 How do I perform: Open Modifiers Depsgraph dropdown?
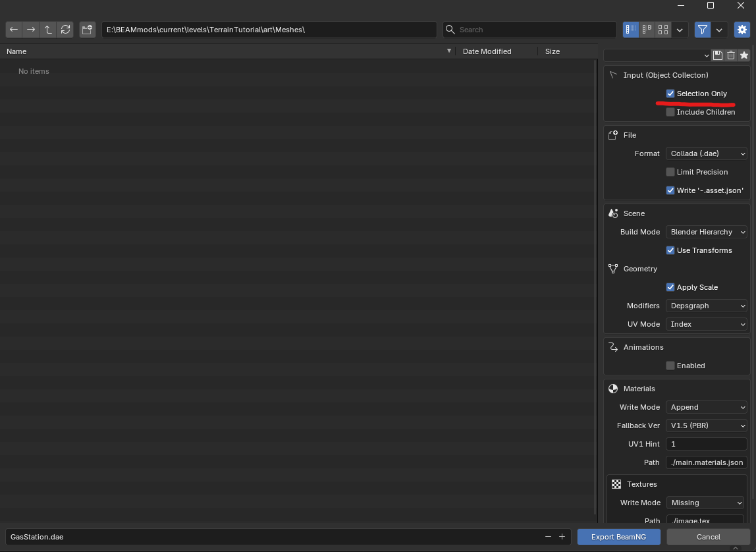coord(707,306)
